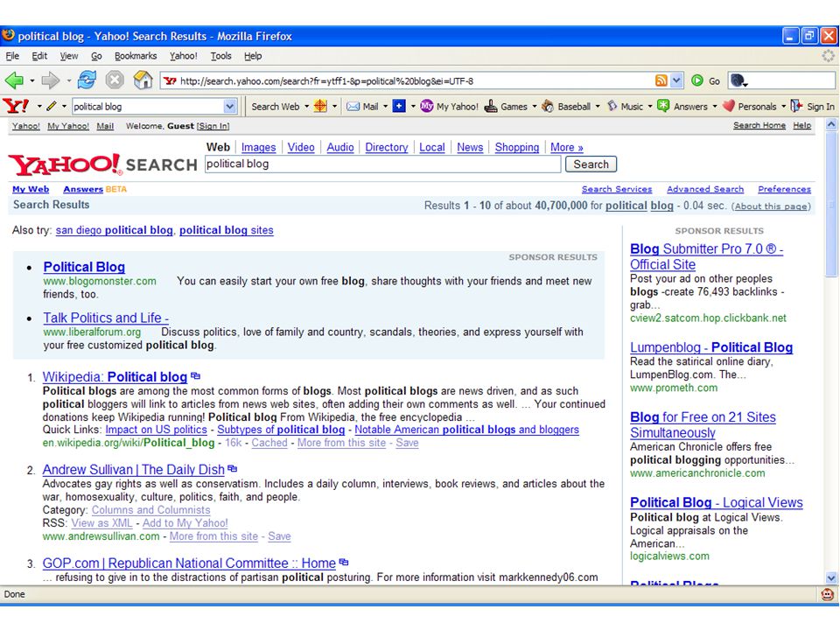Click the status bar face icon

(828, 594)
